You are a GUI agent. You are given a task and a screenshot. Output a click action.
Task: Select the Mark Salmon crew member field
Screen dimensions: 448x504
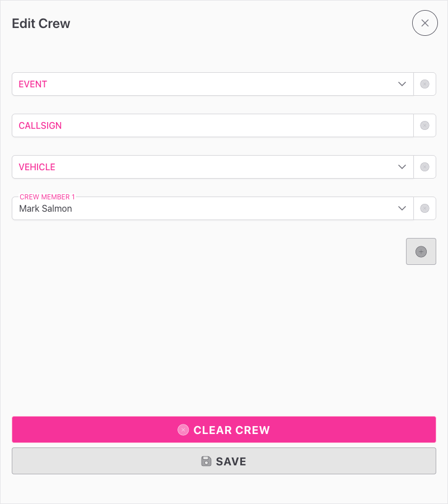(x=168, y=208)
